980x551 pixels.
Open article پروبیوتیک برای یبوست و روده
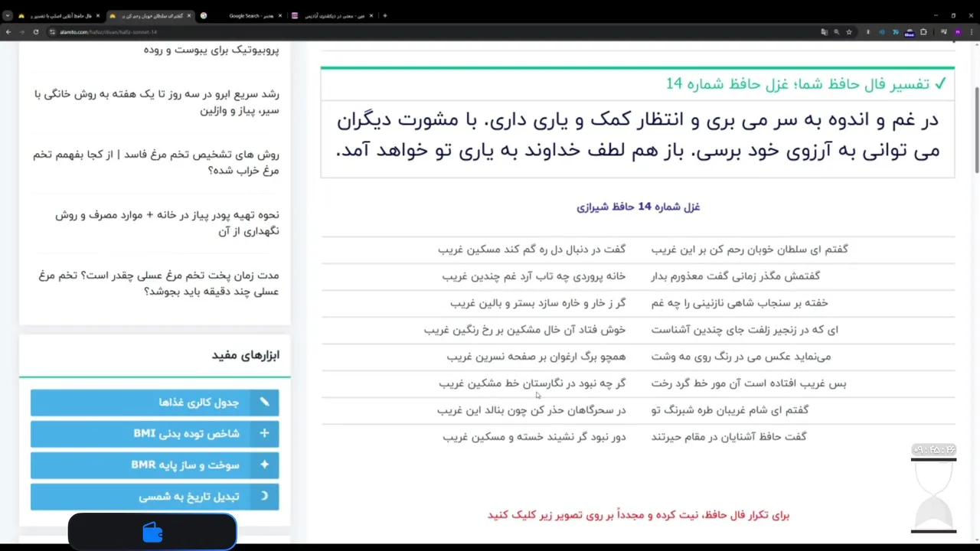coord(211,50)
